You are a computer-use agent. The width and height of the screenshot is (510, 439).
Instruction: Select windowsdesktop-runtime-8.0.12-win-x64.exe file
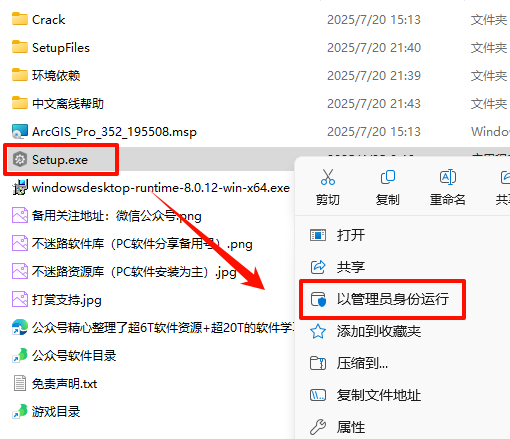(161, 188)
